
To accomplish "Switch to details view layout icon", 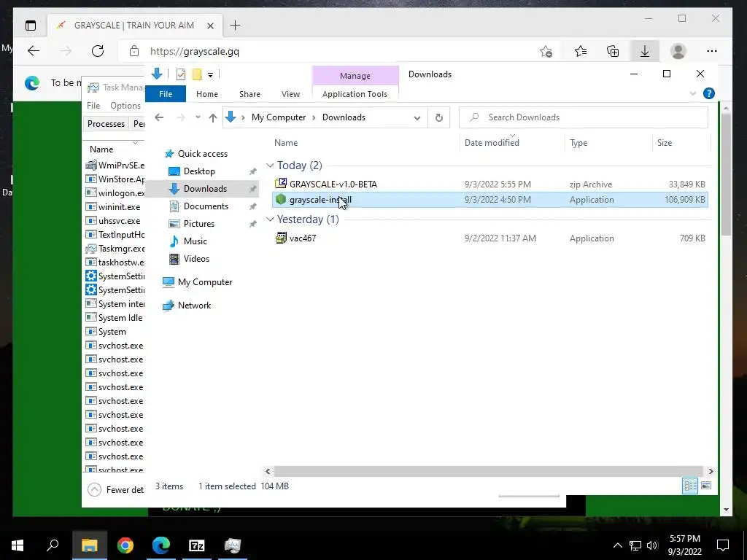I will [x=690, y=486].
